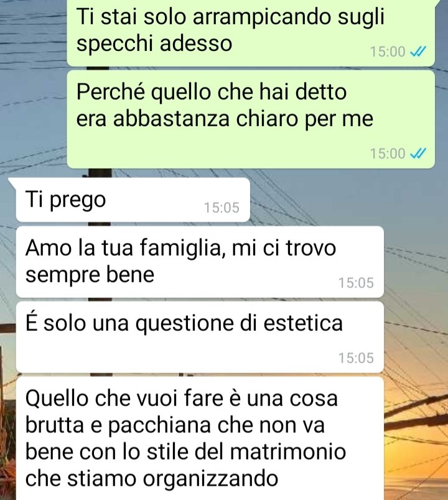Viewport: 448px width, 500px height.
Task: Tap the bubble tail of 'Ti prego' message
Action: coord(12,182)
